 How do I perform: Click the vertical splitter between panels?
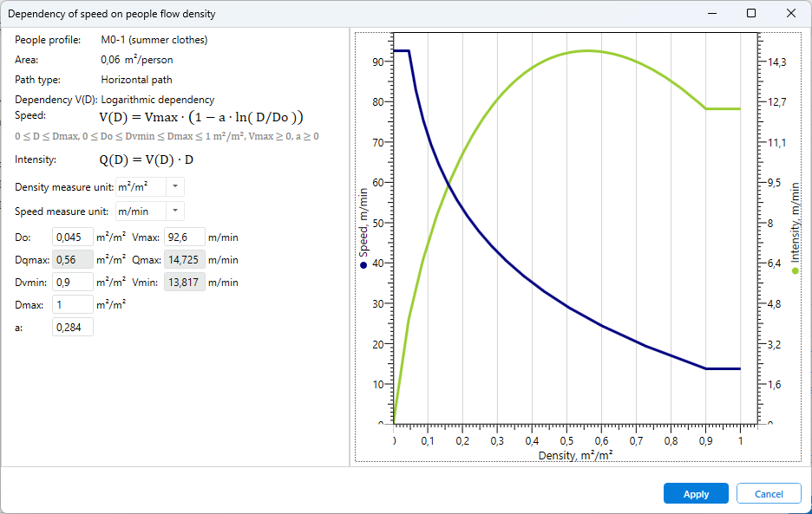coord(350,247)
